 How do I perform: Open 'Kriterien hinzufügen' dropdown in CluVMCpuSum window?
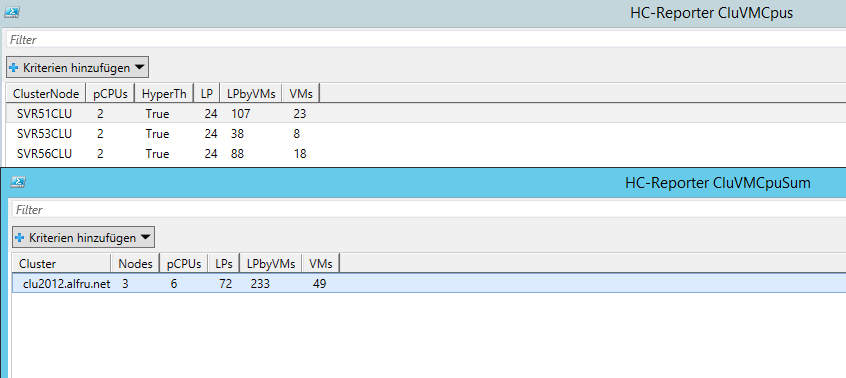(x=83, y=237)
